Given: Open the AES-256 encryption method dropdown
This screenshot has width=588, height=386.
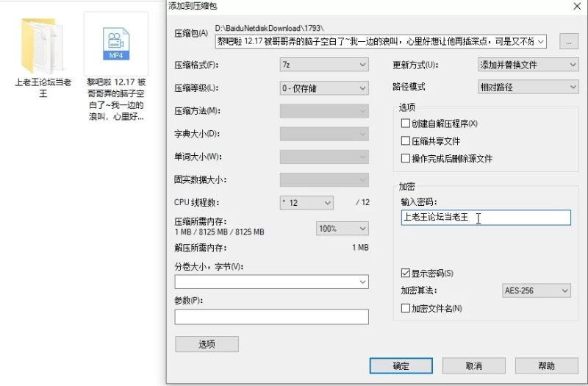Looking at the screenshot, I should tap(537, 290).
